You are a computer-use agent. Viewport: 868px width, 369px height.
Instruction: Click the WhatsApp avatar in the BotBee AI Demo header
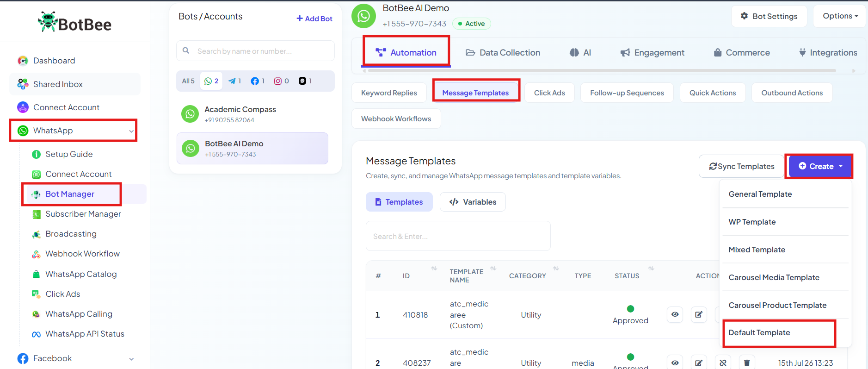[364, 16]
